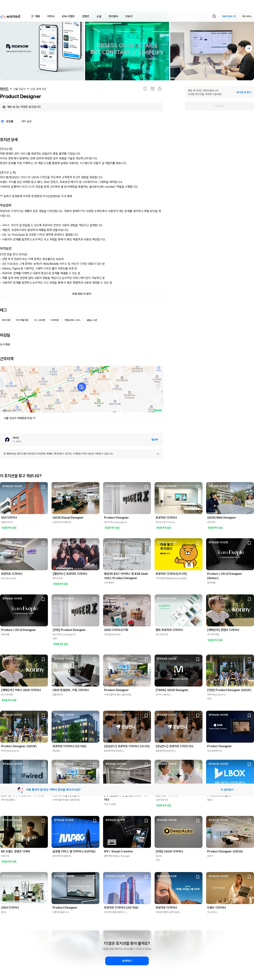Viewport: 254px width, 980px height.
Task: Open the RIDENOW carousel image
Action: (42, 51)
